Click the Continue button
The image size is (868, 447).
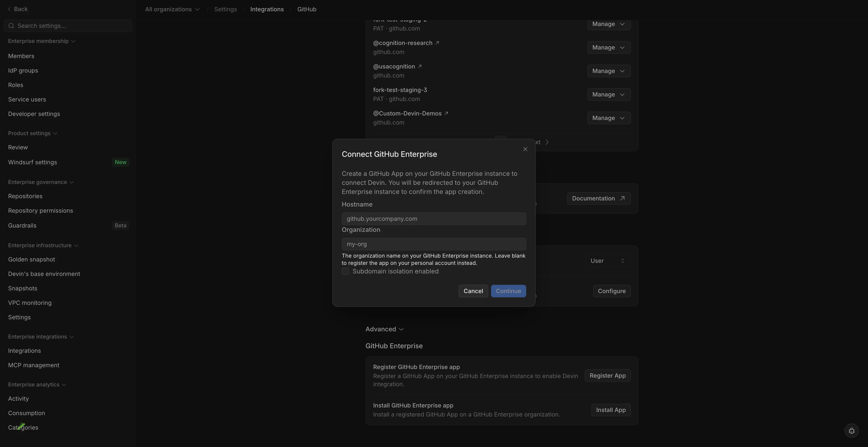508,291
